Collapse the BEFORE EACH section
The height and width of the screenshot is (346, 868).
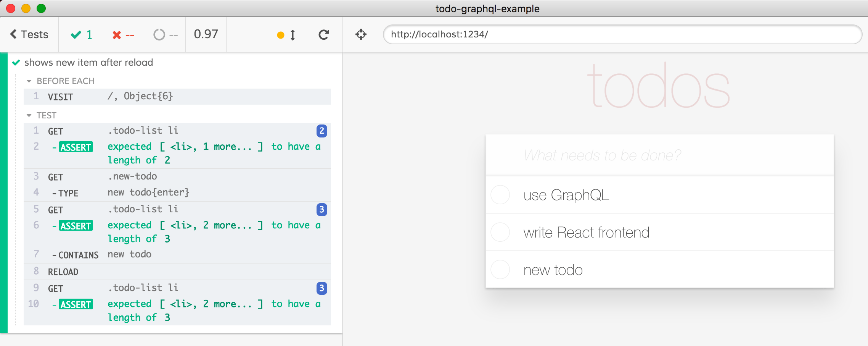pos(60,81)
